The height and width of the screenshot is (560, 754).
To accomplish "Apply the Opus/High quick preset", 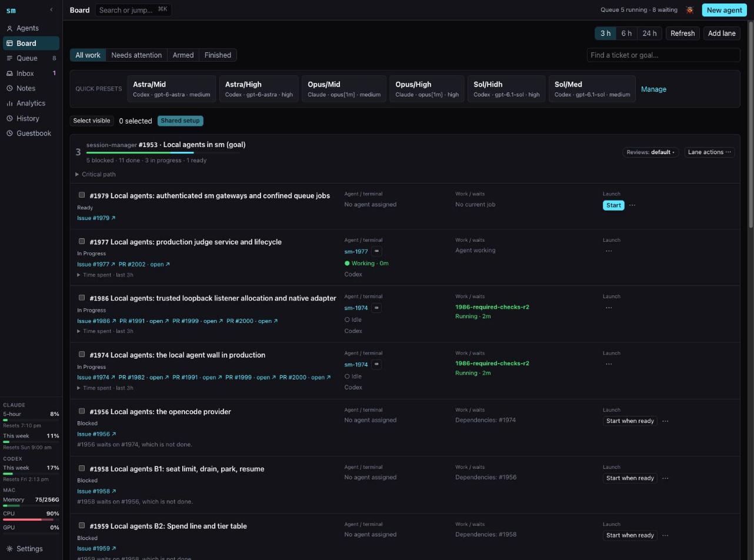I will pyautogui.click(x=426, y=89).
